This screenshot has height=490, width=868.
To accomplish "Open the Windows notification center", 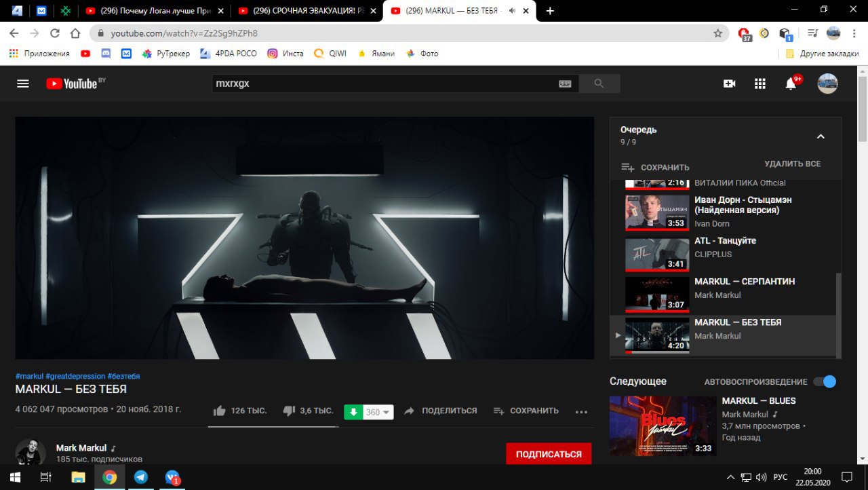I will coord(846,476).
